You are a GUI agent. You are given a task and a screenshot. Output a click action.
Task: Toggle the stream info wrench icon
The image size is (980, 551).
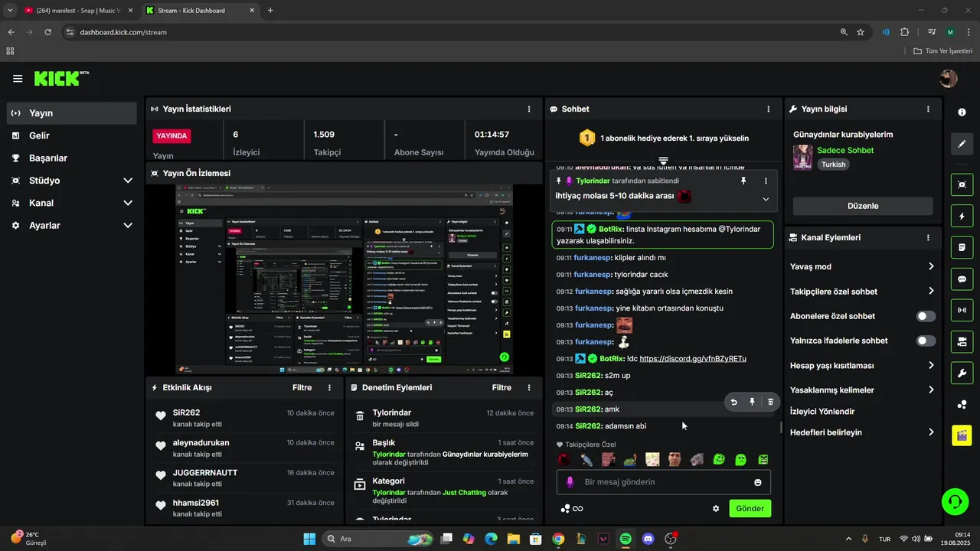[x=962, y=373]
